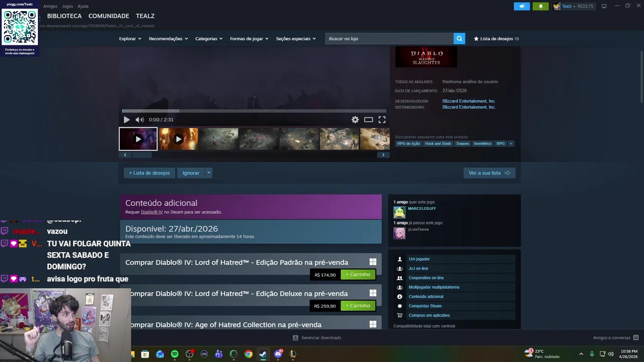The width and height of the screenshot is (644, 362).
Task: Click the Conteúdo adicional download icon
Action: (x=400, y=297)
